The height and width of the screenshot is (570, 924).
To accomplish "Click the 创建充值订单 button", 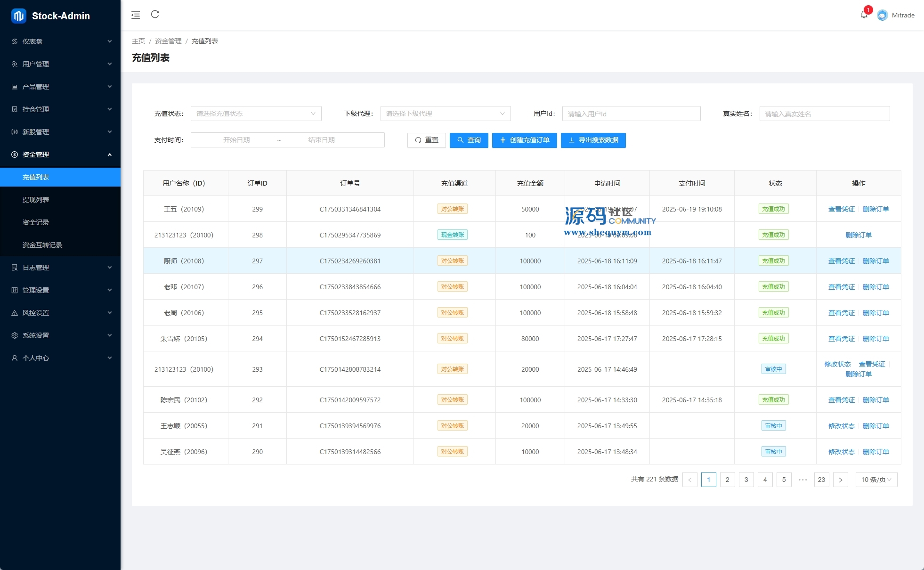I will click(524, 140).
